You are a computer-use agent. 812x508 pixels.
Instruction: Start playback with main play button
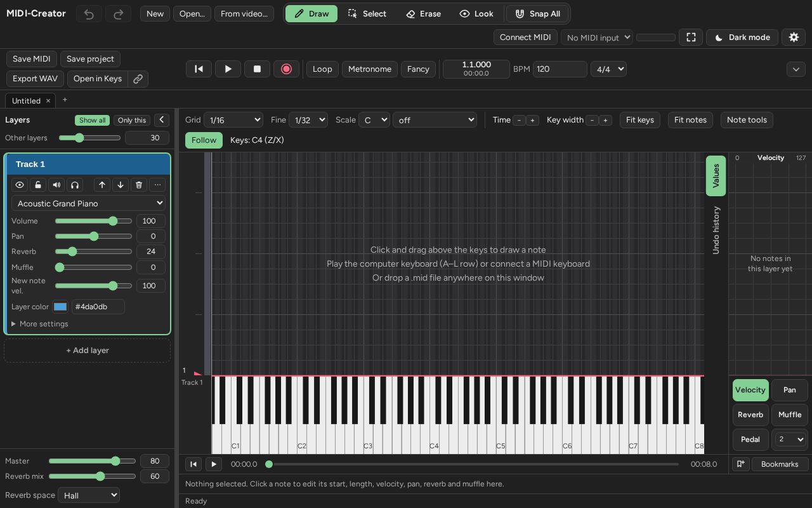pyautogui.click(x=228, y=69)
